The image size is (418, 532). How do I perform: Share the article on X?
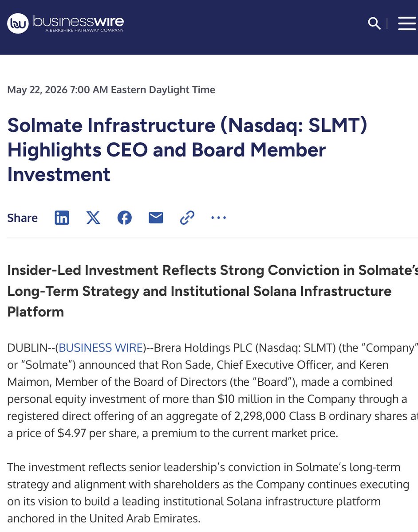coord(93,218)
